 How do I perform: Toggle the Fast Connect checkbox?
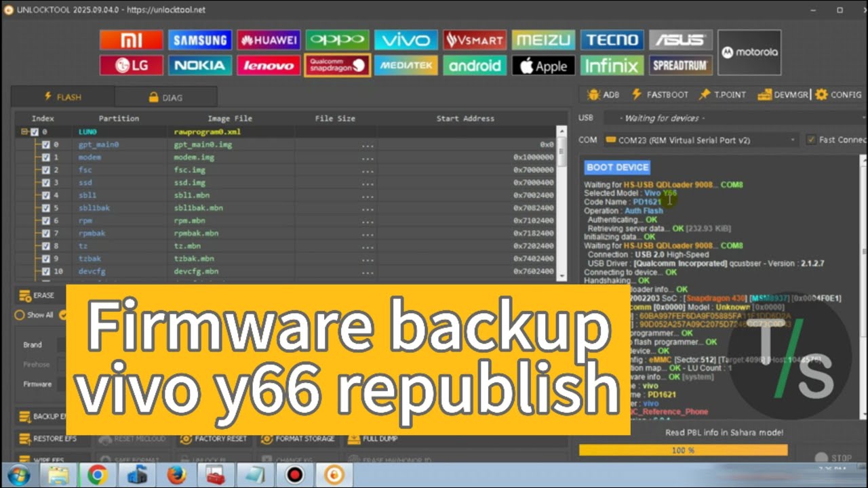pos(811,140)
